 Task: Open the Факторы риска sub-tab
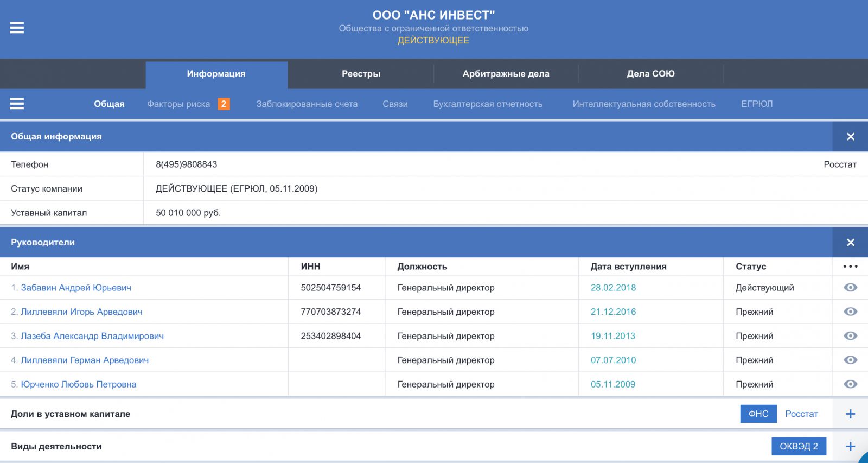click(178, 104)
